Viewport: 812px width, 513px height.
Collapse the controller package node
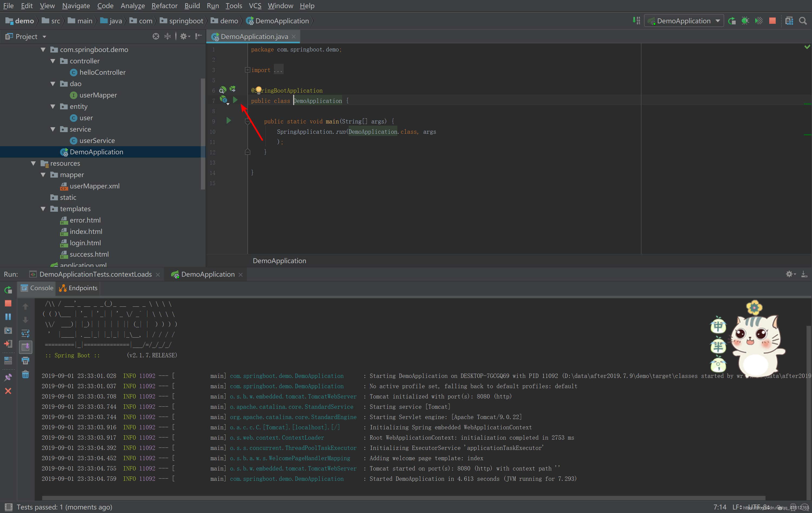pyautogui.click(x=53, y=61)
